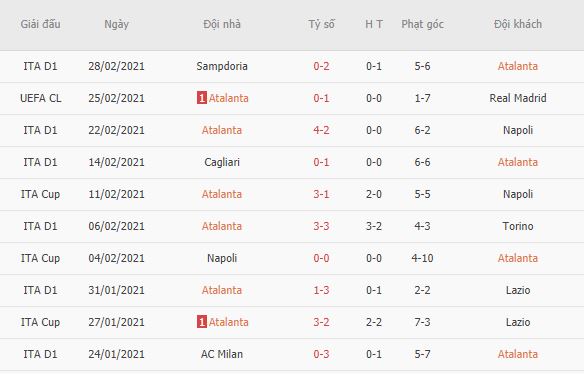Click the red card icon in the 27/01/2021 row
This screenshot has height=374, width=584.
(x=201, y=322)
